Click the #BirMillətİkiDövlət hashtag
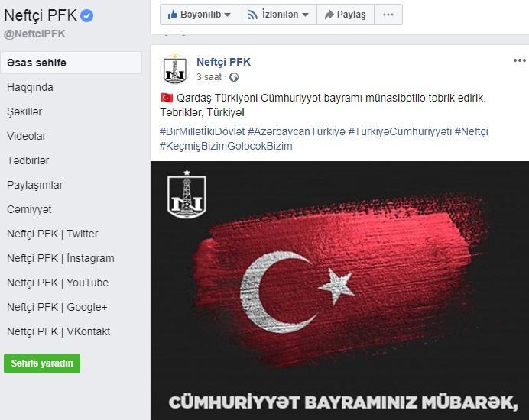Viewport: 529px width, 420px height. 202,131
